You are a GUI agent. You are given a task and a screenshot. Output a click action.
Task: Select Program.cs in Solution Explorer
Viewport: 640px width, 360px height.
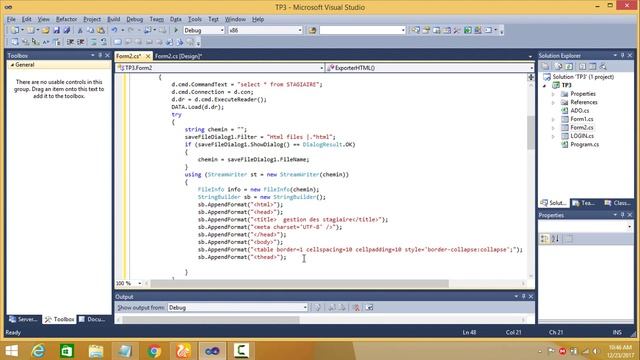click(x=584, y=144)
